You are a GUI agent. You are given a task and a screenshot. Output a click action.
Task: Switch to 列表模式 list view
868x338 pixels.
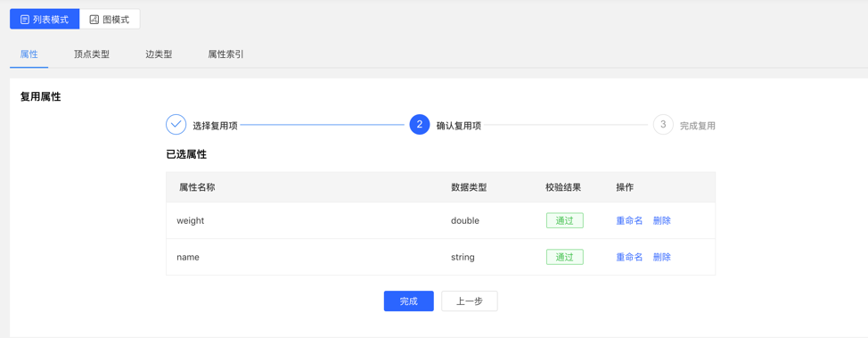coord(45,20)
